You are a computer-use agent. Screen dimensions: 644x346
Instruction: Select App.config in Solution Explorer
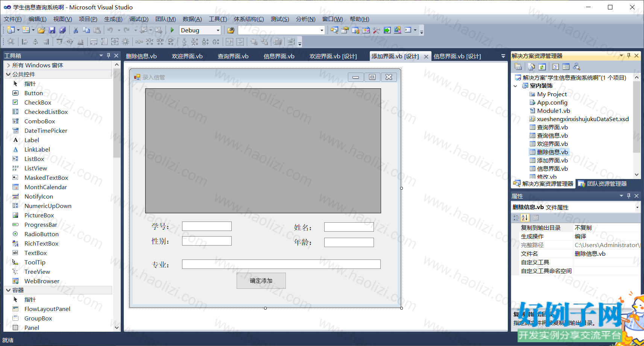pos(552,102)
